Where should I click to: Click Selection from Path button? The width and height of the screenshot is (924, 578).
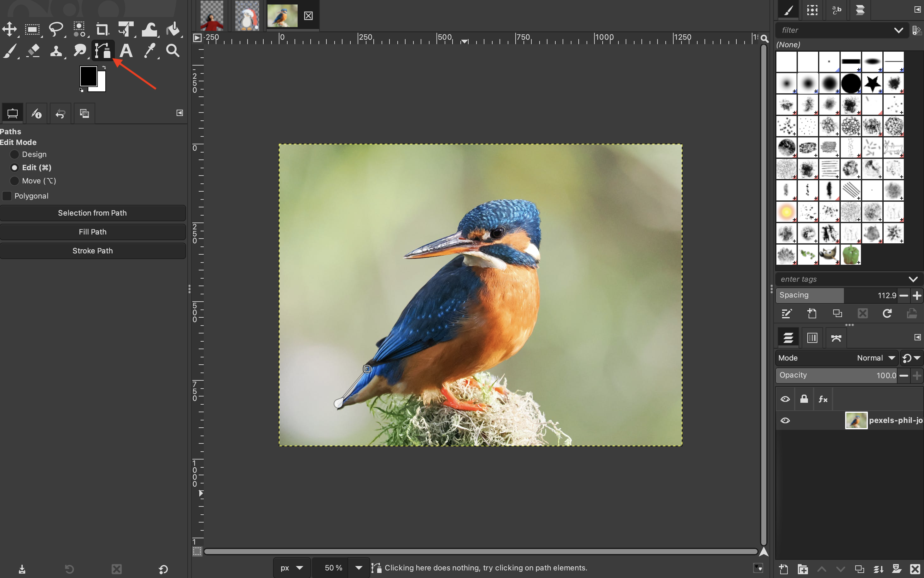(92, 213)
